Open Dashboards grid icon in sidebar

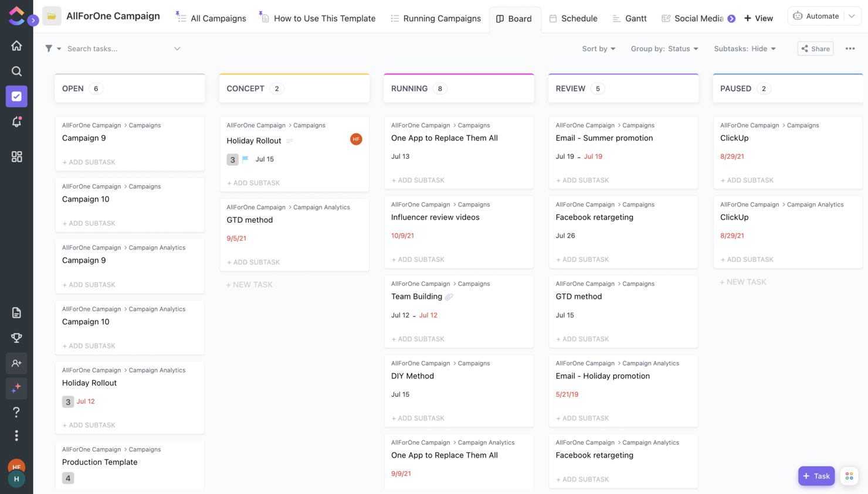tap(16, 156)
